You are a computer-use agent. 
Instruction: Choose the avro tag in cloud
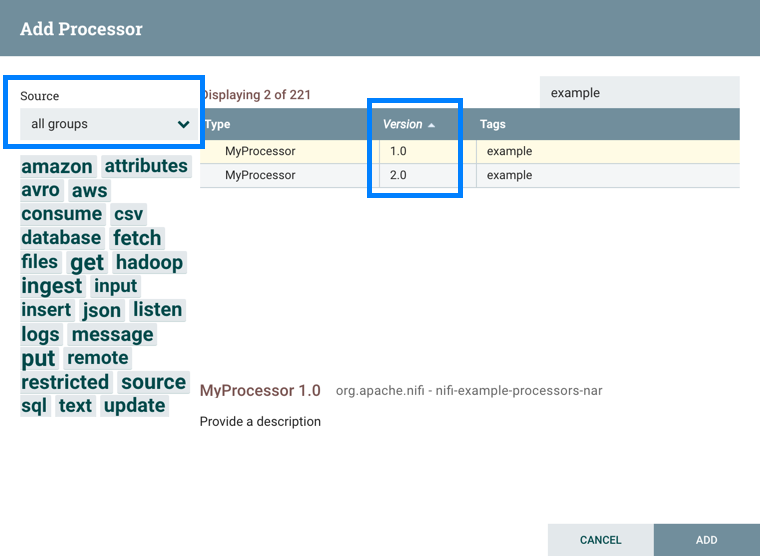pyautogui.click(x=41, y=190)
